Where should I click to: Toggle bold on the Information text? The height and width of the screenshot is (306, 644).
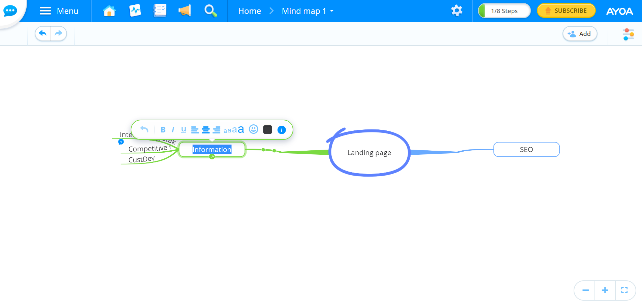click(163, 129)
